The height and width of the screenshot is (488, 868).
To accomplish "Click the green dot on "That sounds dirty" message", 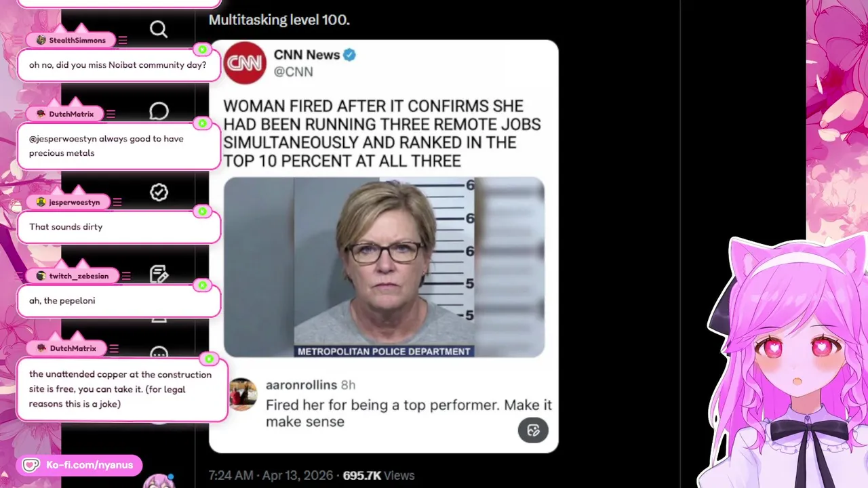I will click(x=202, y=212).
